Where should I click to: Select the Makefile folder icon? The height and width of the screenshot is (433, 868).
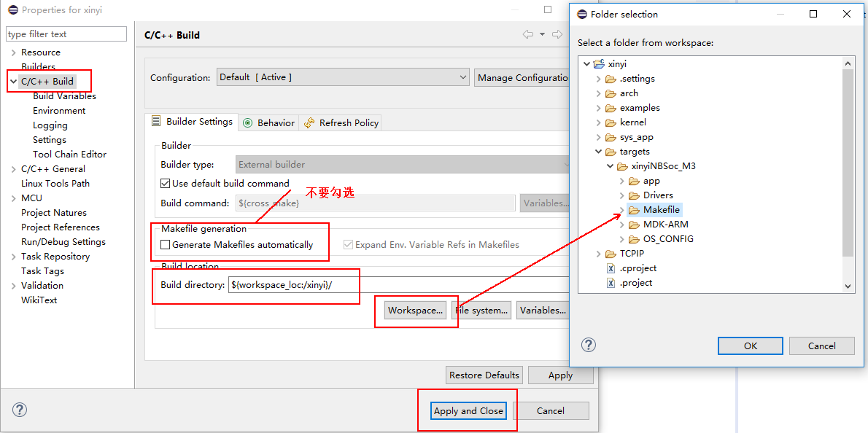click(634, 210)
